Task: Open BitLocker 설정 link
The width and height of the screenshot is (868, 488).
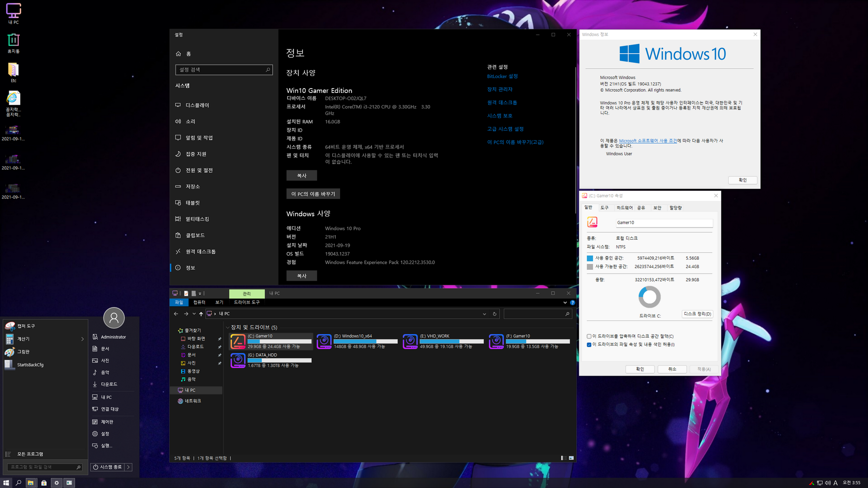Action: [x=502, y=76]
